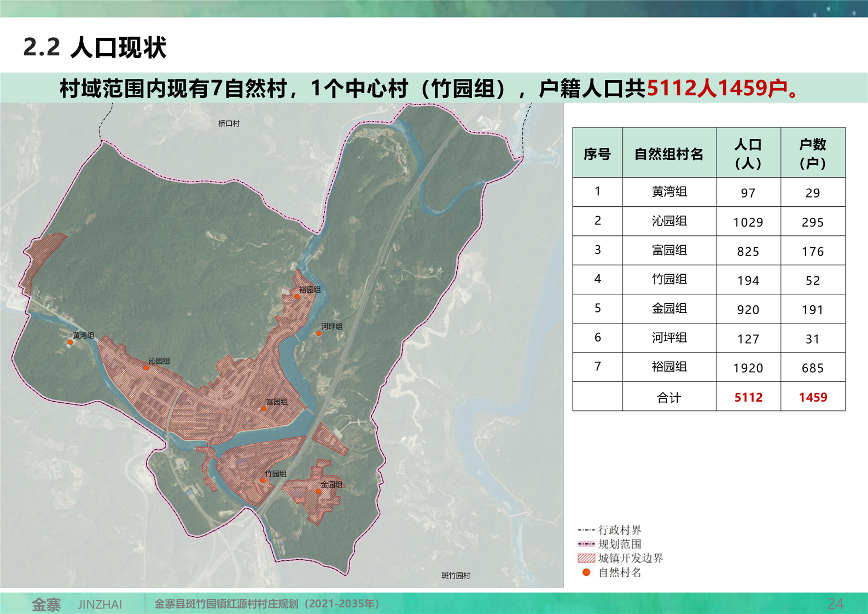Select the 规划范围 pink line legend symbol

coord(586,544)
